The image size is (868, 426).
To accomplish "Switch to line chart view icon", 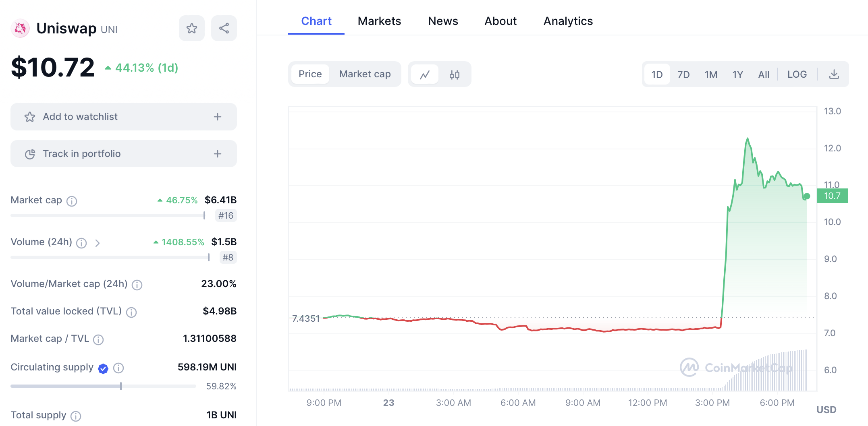I will 425,74.
